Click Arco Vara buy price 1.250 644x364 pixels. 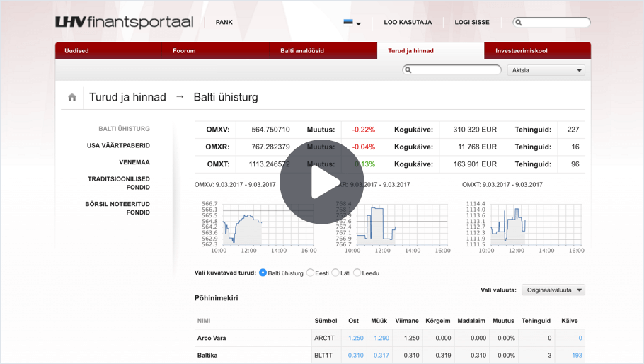(x=356, y=338)
